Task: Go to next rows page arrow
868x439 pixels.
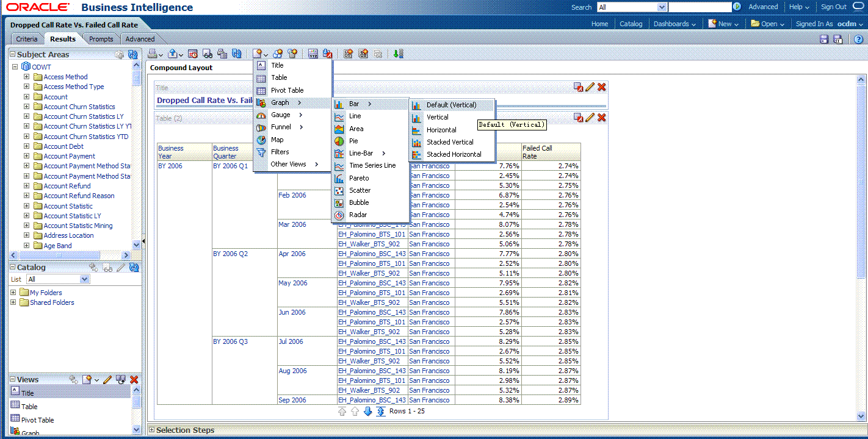Action: [367, 412]
